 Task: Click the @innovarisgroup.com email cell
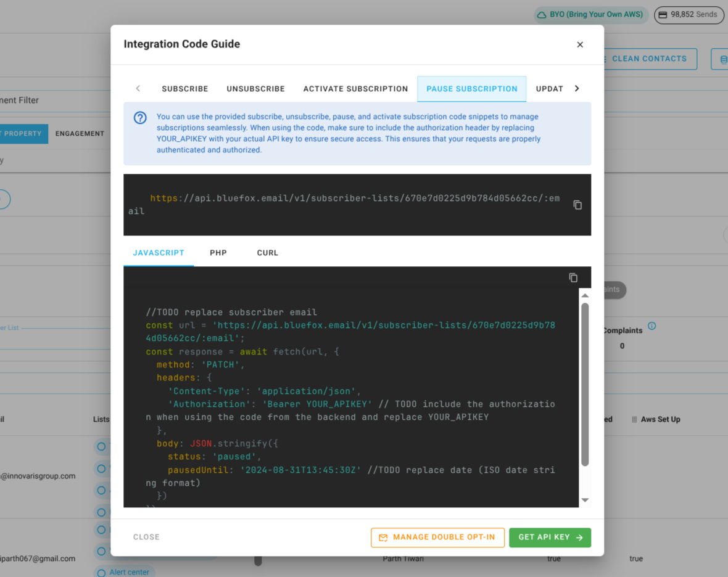pos(38,476)
